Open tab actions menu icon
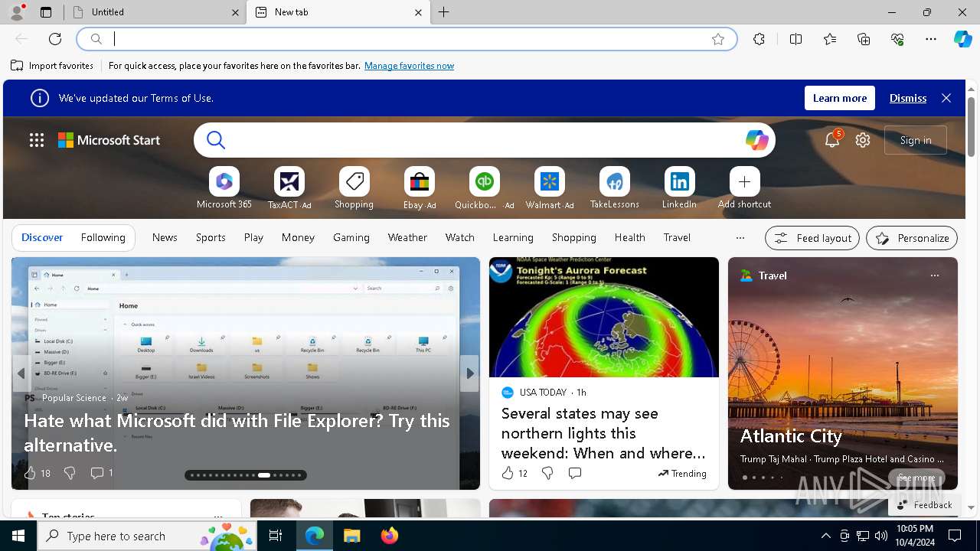This screenshot has height=551, width=980. point(46,12)
